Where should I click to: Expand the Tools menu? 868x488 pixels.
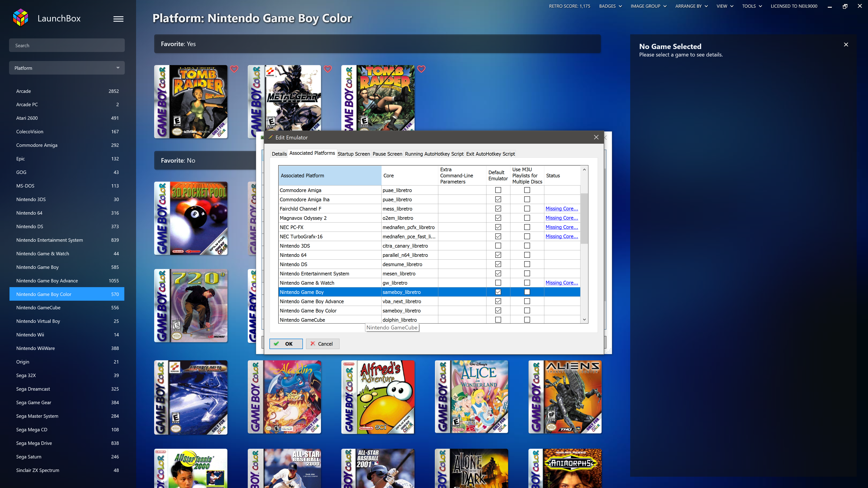752,6
